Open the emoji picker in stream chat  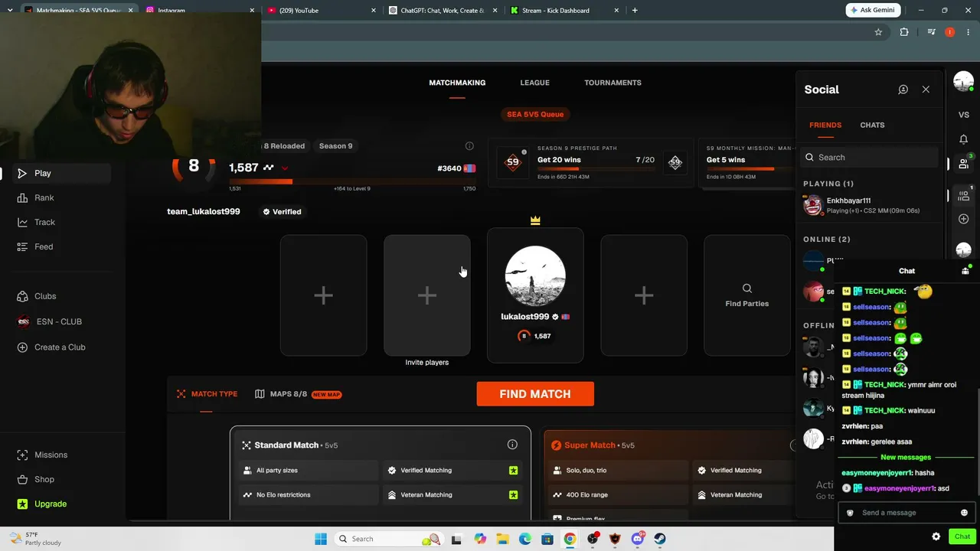pyautogui.click(x=964, y=513)
